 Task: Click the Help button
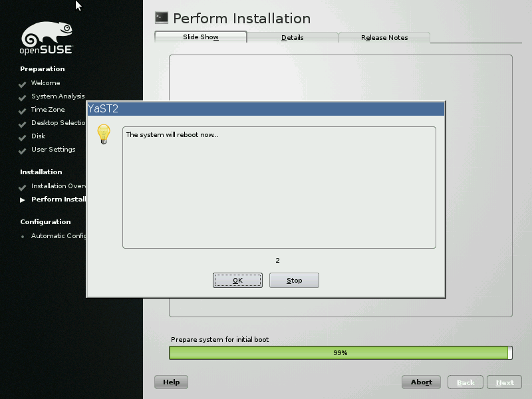point(171,382)
